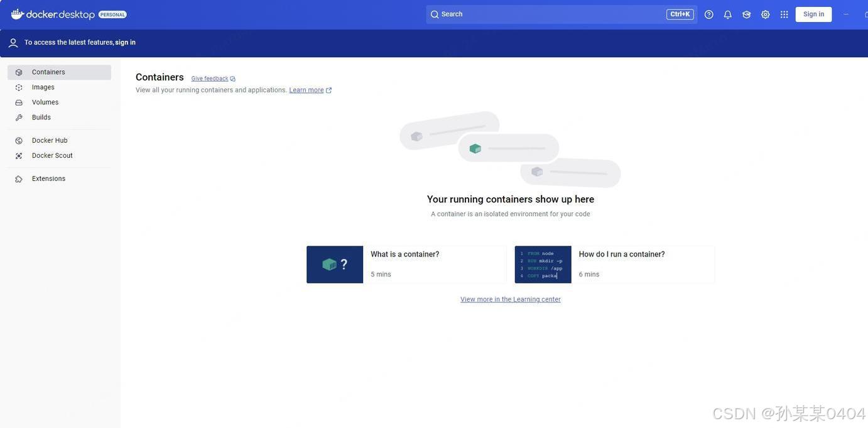The image size is (868, 428).
Task: Open the notifications bell icon
Action: pos(728,14)
